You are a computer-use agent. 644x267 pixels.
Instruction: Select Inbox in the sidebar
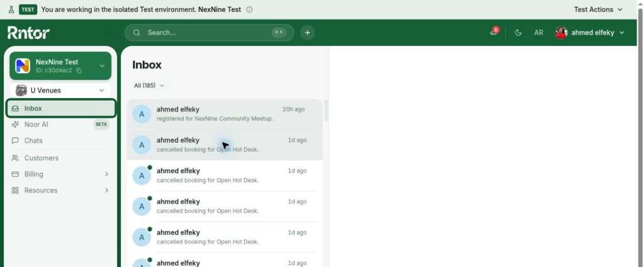[61, 108]
